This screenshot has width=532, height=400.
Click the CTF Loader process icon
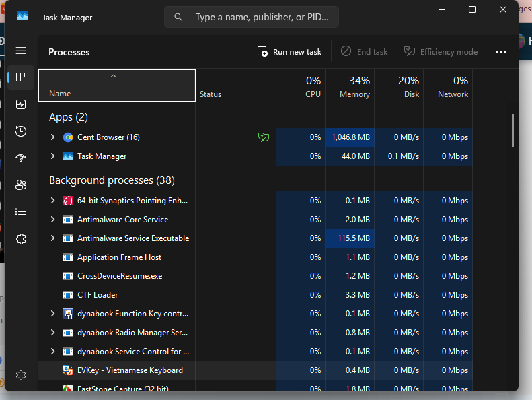pyautogui.click(x=68, y=295)
